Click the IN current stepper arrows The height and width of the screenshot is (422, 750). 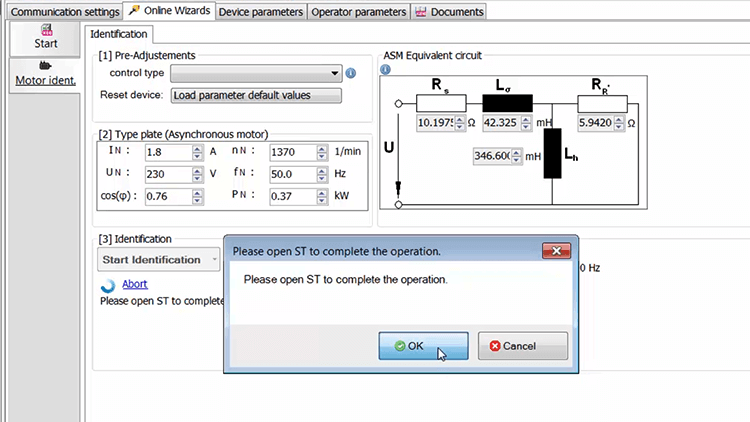coord(197,152)
